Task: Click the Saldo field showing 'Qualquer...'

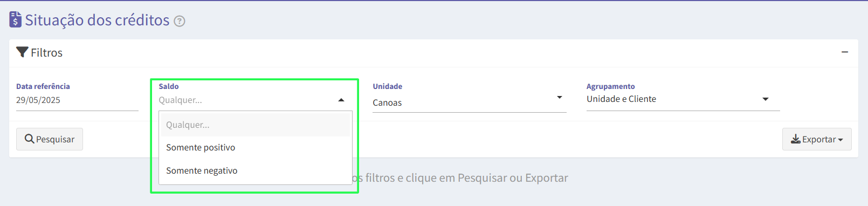Action: click(x=252, y=100)
